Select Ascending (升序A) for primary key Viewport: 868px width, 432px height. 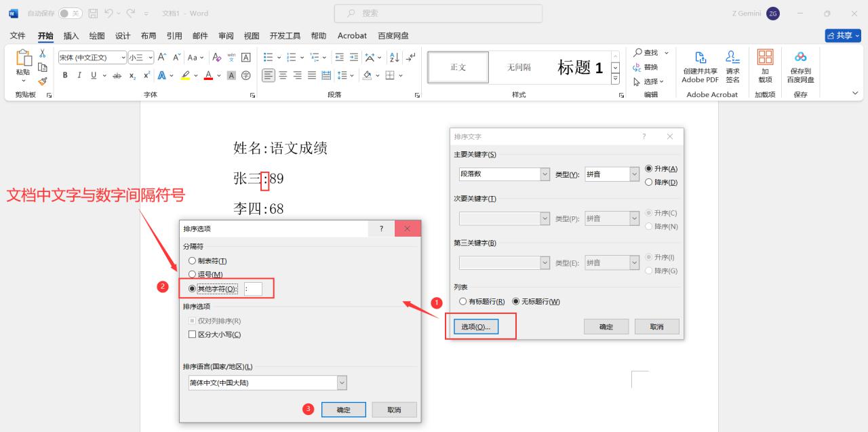[650, 169]
